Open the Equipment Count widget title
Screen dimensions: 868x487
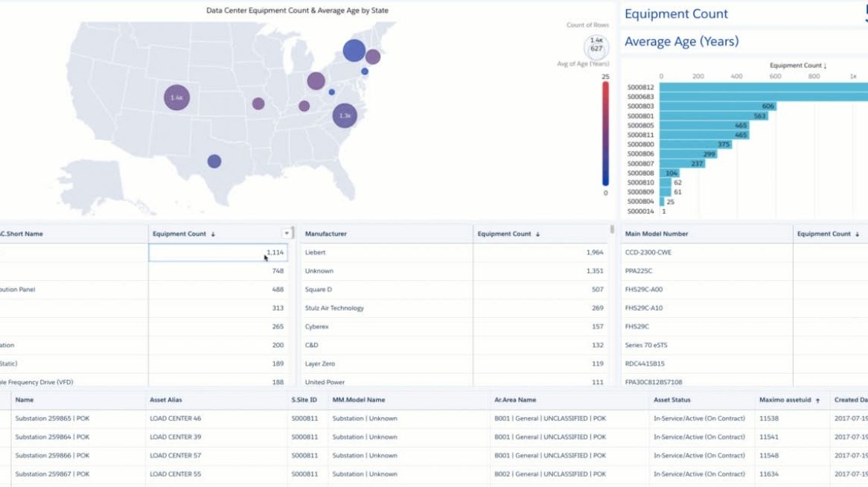677,13
